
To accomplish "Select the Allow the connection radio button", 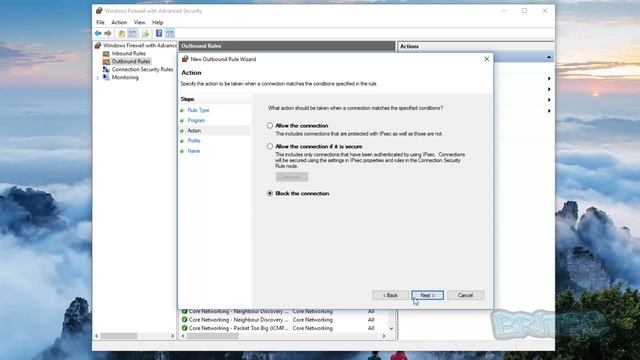I will pyautogui.click(x=270, y=126).
